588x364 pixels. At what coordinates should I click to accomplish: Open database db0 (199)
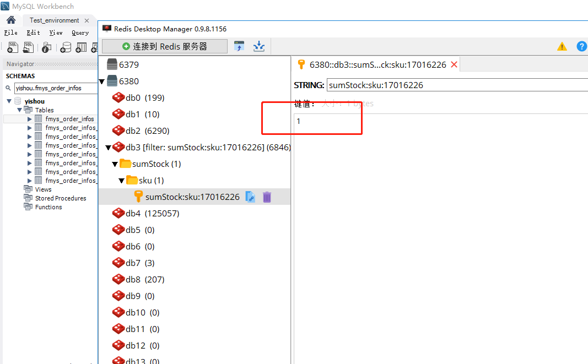145,98
